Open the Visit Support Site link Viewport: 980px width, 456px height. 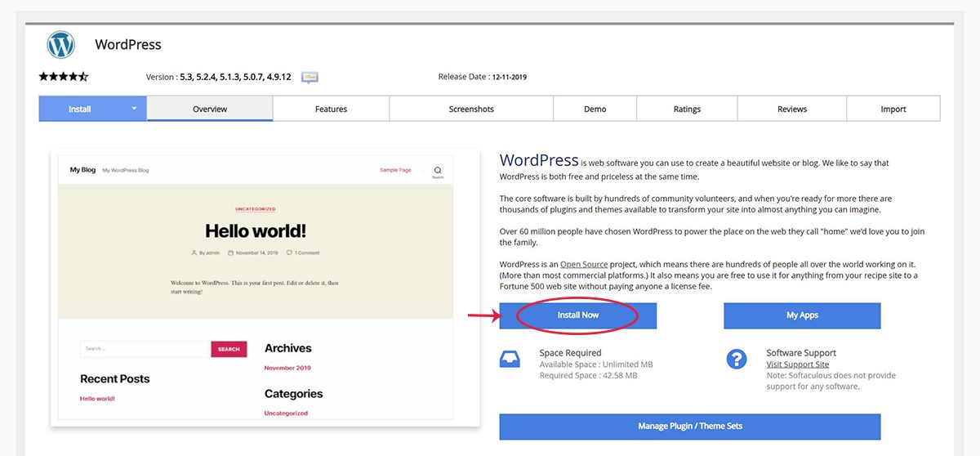(798, 364)
